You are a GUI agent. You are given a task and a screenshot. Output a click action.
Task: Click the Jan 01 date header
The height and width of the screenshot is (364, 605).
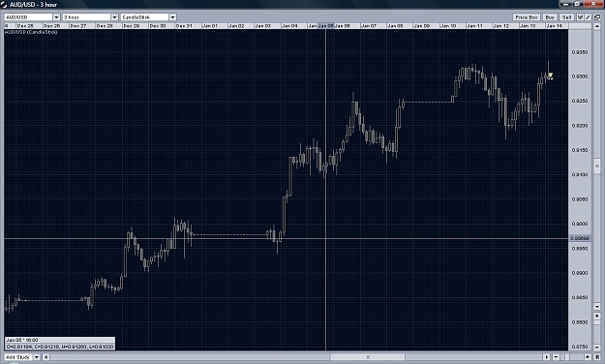210,26
